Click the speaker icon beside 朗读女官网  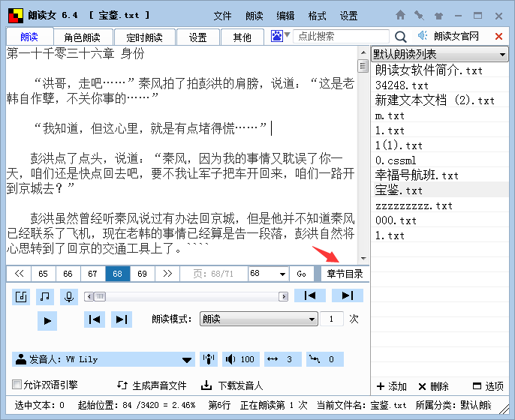[x=423, y=35]
